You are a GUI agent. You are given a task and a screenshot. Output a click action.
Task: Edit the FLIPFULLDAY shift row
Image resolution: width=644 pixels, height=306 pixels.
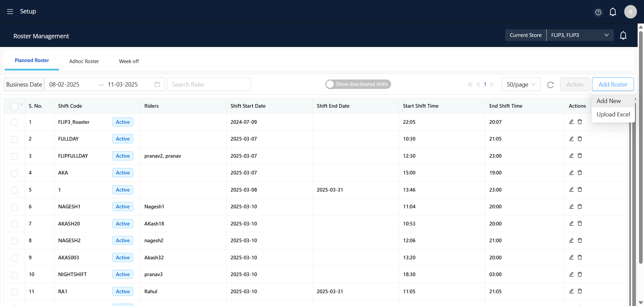tap(571, 156)
